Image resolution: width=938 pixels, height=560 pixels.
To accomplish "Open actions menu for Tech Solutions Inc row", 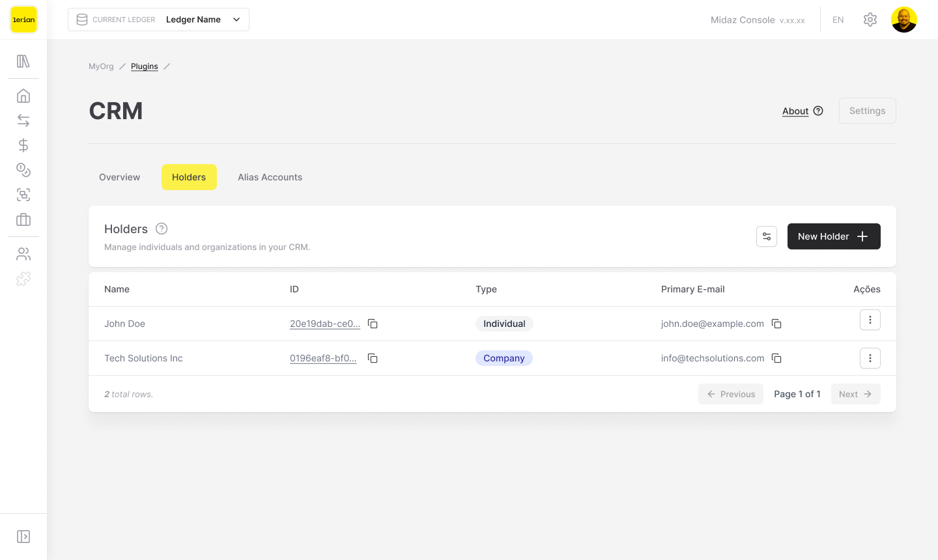I will pos(870,358).
